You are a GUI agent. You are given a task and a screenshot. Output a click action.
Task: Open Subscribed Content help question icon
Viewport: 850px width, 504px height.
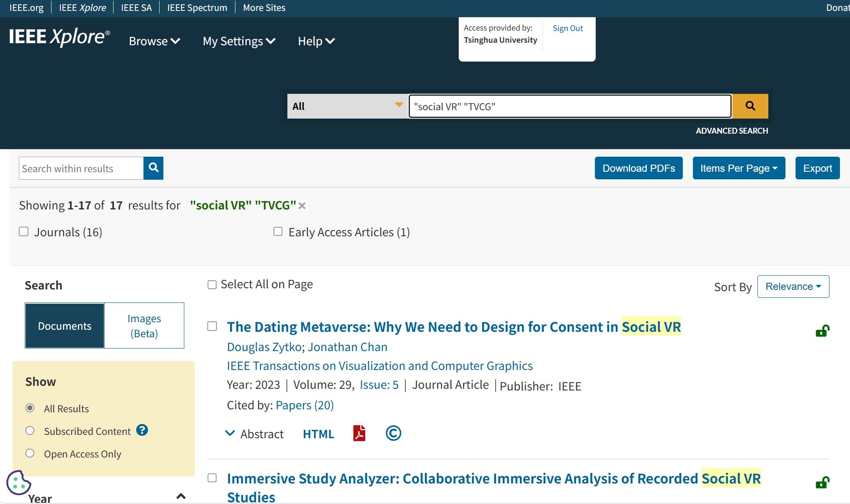(142, 430)
